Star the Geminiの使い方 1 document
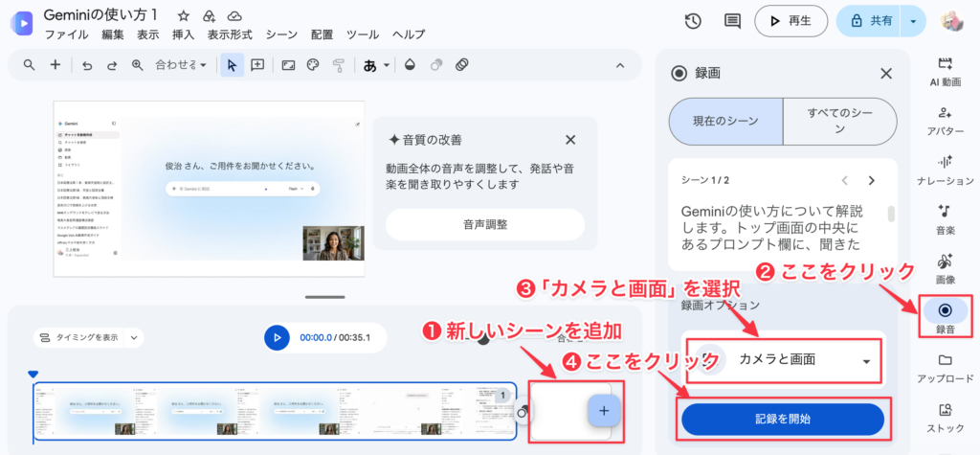The width and height of the screenshot is (980, 455). (183, 15)
